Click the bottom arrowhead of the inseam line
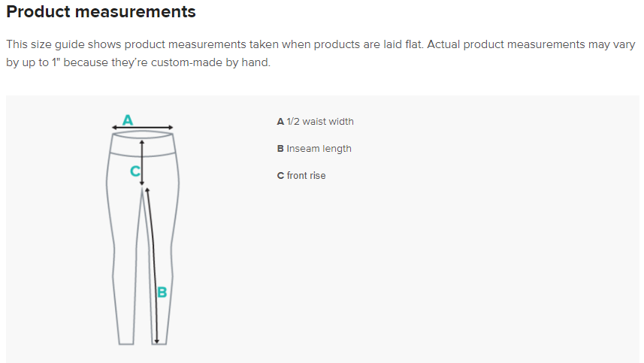Image resolution: width=644 pixels, height=363 pixels. [156, 340]
